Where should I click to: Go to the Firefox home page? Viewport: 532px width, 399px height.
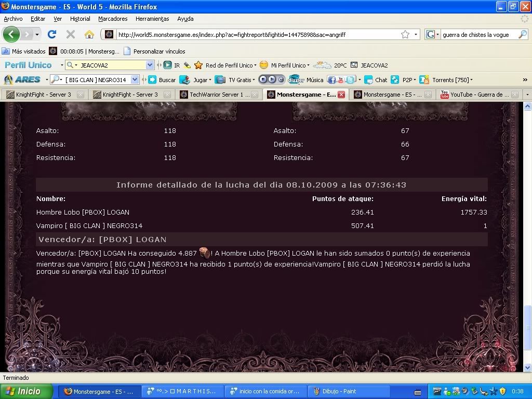point(89,35)
